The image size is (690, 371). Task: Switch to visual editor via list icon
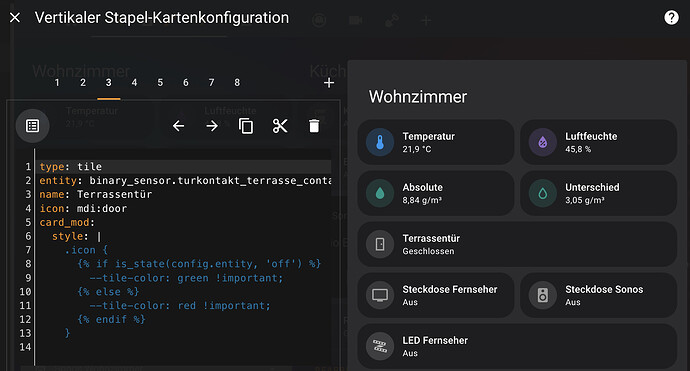point(33,126)
